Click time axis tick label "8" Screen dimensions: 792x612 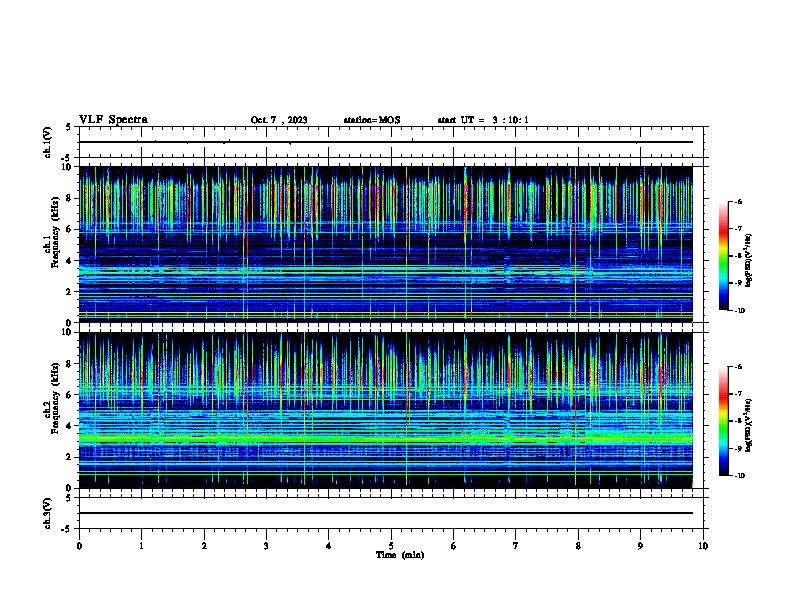(x=578, y=546)
